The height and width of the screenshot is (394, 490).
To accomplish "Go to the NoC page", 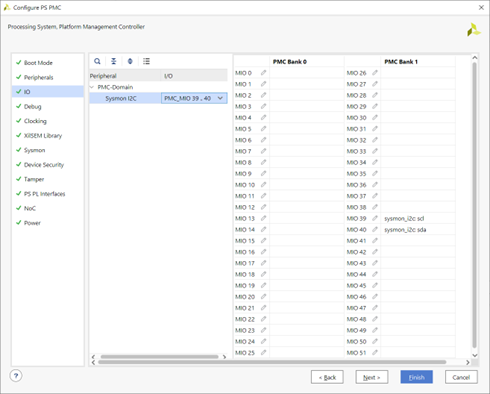I will pos(29,208).
